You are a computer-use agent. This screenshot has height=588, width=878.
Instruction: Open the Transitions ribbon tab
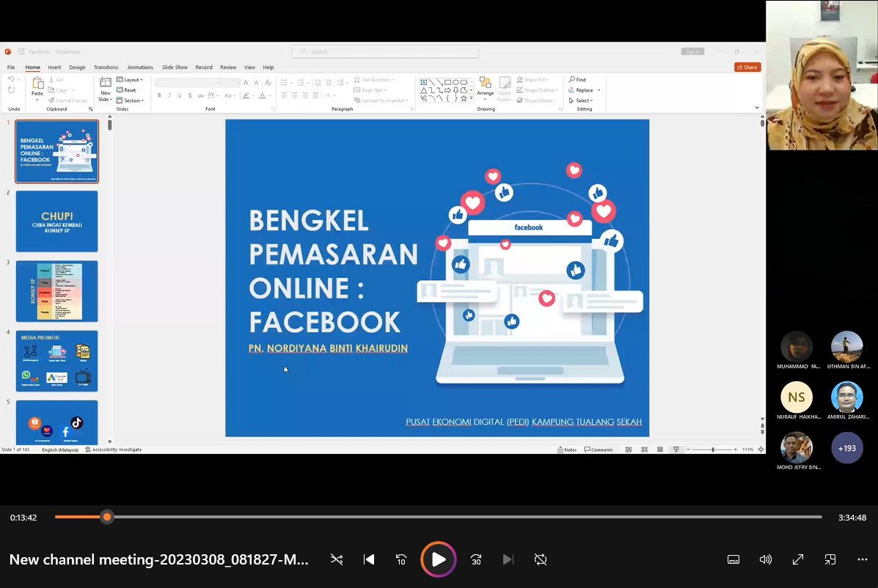coord(106,67)
